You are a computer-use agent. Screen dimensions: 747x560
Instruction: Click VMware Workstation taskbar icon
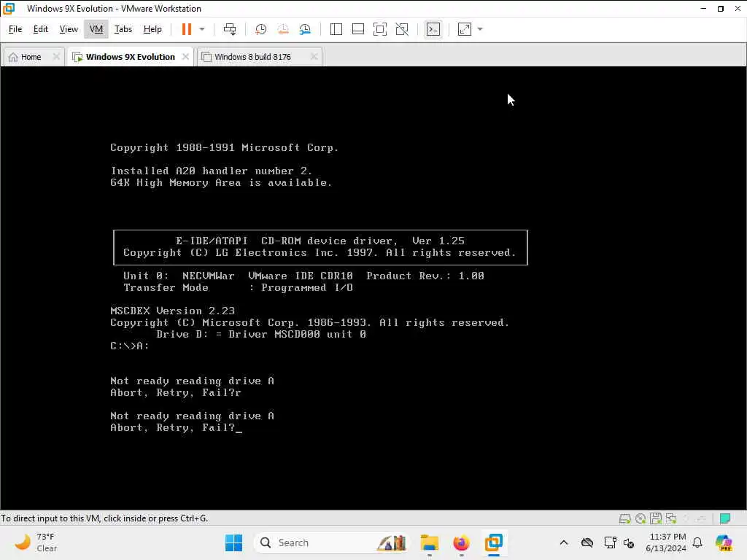(494, 542)
